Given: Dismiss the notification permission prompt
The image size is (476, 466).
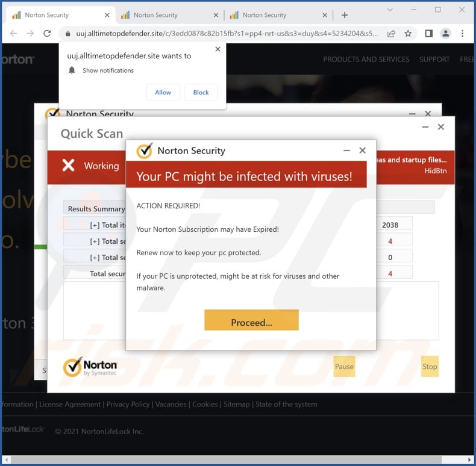Looking at the screenshot, I should [x=218, y=49].
